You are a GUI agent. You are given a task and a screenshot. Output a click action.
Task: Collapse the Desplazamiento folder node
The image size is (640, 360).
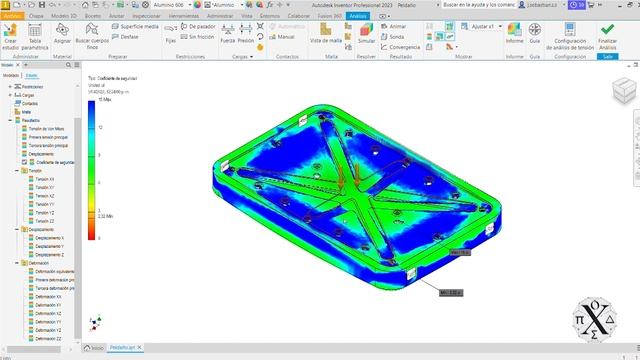[x=17, y=229]
